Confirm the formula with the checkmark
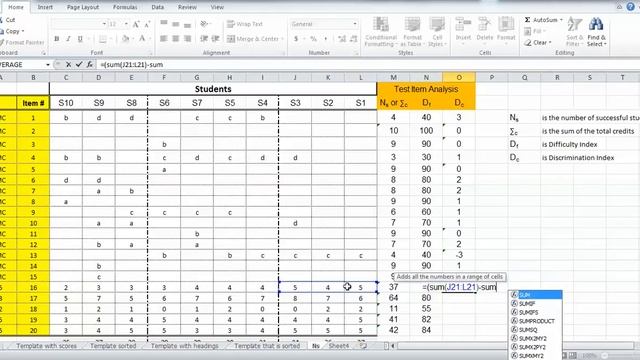This screenshot has width=640, height=360. click(79, 64)
